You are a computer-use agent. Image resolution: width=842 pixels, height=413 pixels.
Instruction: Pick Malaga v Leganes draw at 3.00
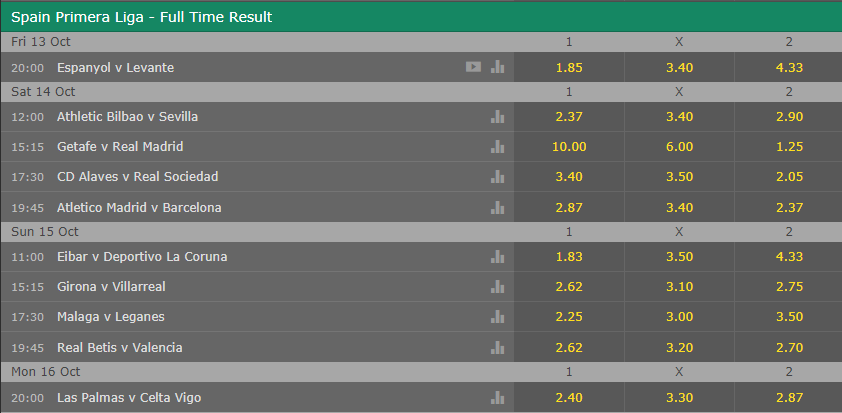tap(679, 317)
